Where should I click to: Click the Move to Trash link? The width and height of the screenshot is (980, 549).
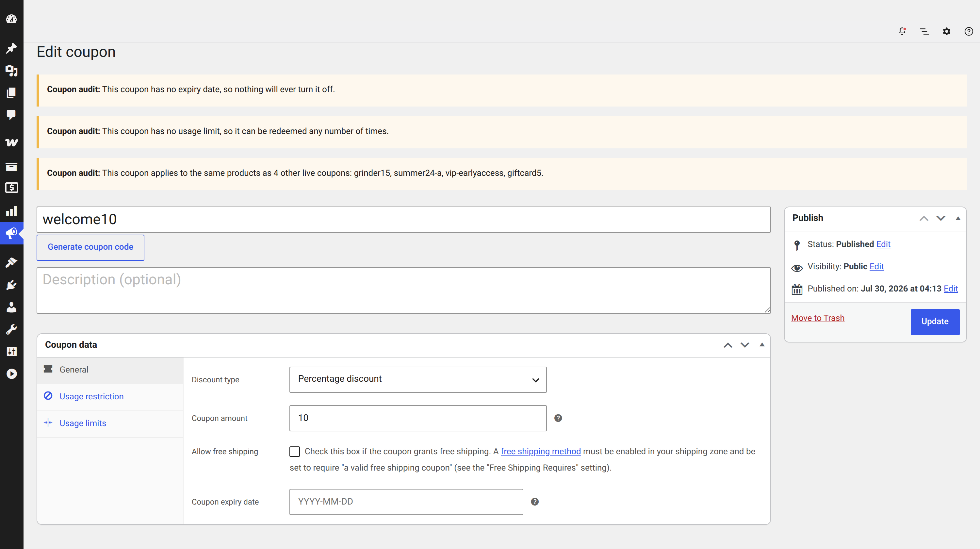818,318
